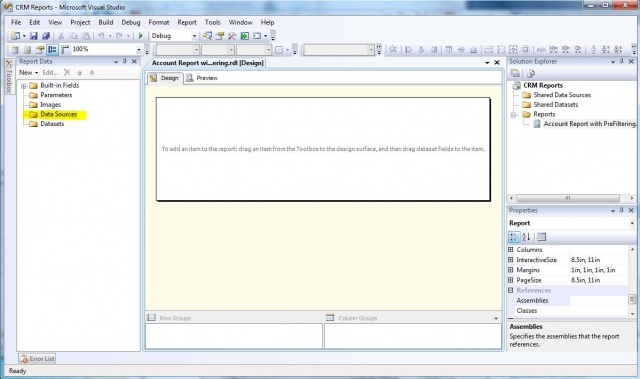The height and width of the screenshot is (379, 640).
Task: Toggle Alphabetical sort in Properties panel
Action: (526, 237)
